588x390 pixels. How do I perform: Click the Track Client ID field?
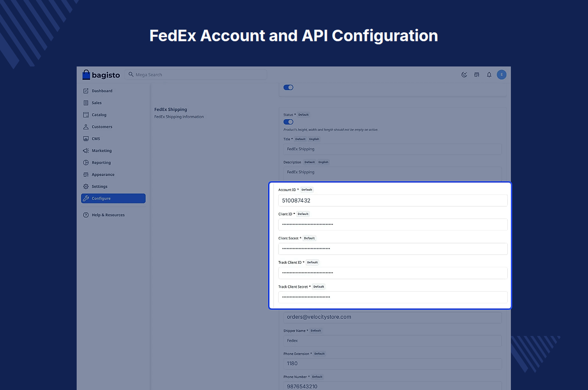click(x=393, y=273)
